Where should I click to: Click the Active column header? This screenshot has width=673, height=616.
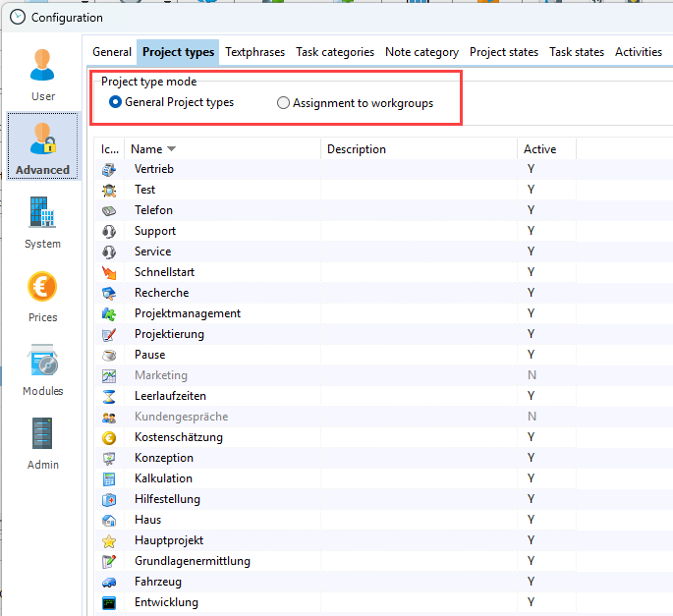point(545,149)
